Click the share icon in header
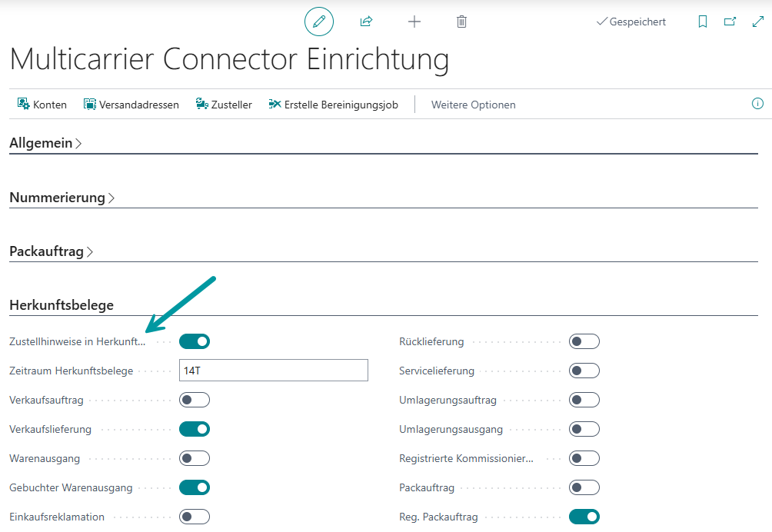This screenshot has width=772, height=532. 366,22
